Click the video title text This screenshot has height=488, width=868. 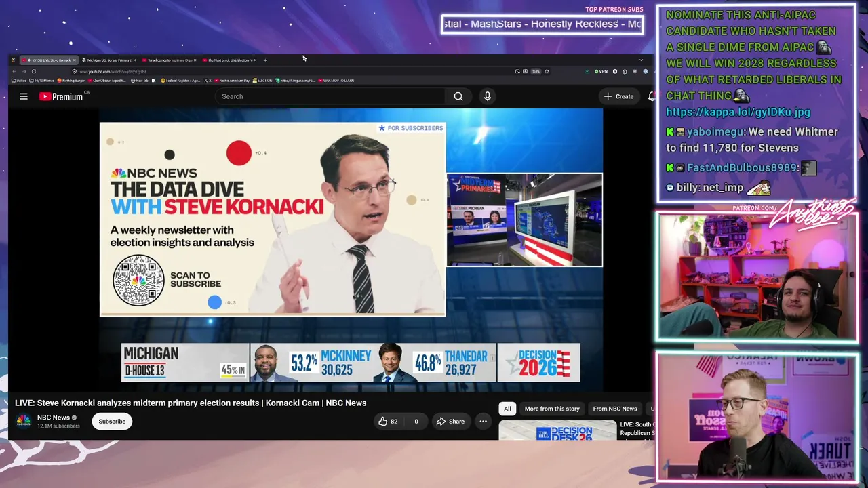[191, 403]
